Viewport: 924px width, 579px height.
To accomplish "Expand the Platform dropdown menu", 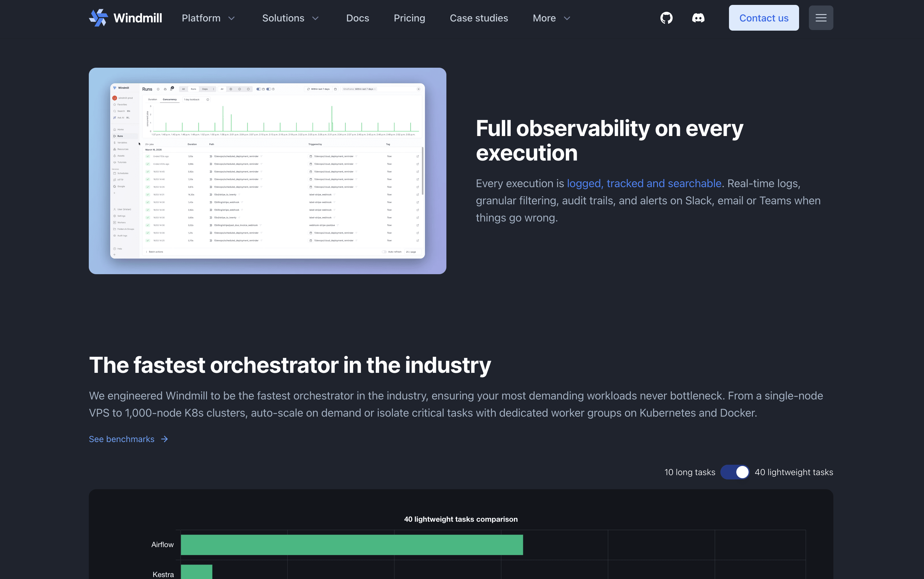I will coord(208,18).
